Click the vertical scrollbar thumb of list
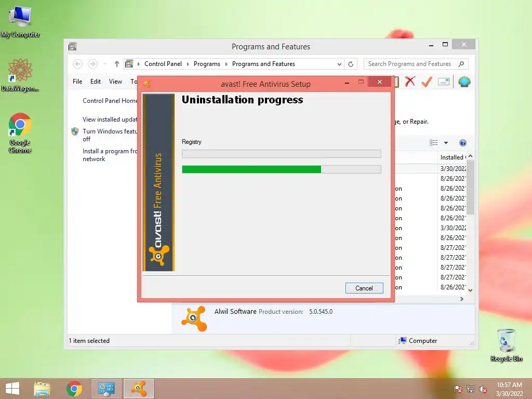The height and width of the screenshot is (399, 532). 470,187
